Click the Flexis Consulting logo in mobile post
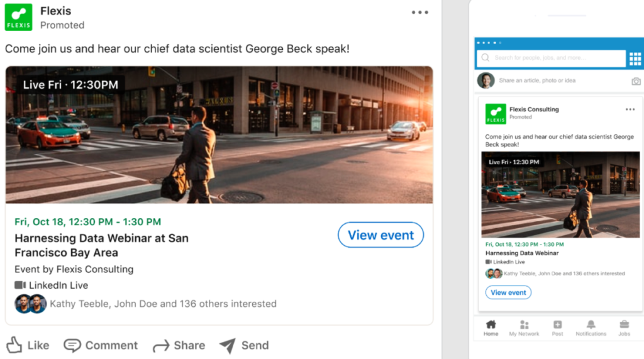The width and height of the screenshot is (644, 359). pos(496,114)
